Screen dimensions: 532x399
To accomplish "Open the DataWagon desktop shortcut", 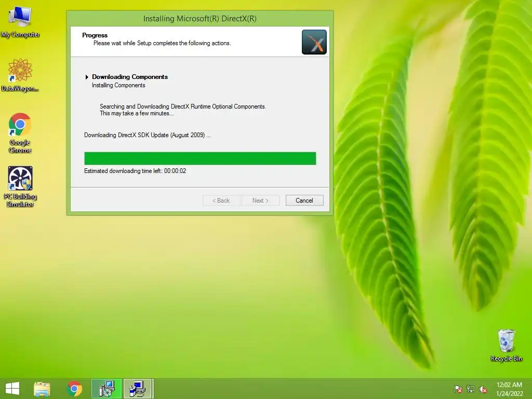I will click(x=20, y=75).
